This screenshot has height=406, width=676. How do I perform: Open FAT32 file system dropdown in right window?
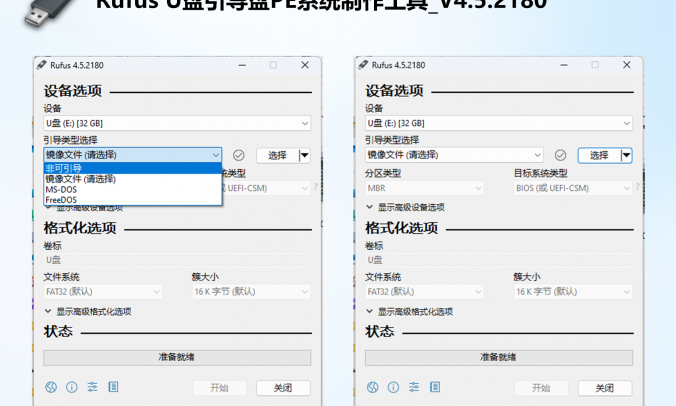tap(424, 292)
